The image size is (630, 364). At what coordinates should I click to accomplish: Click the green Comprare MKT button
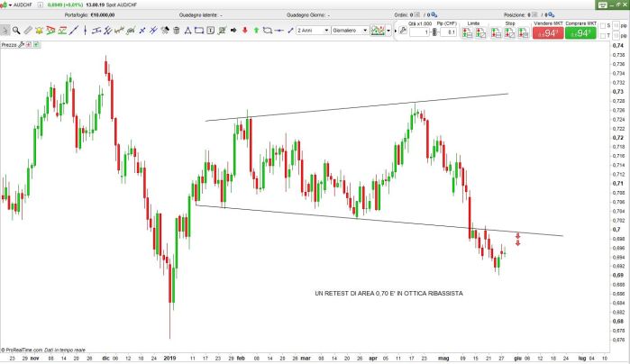[579, 33]
